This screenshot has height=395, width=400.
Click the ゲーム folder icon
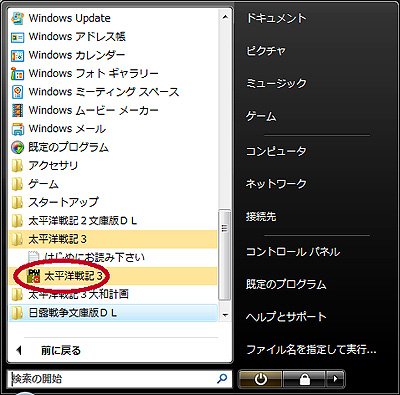tap(17, 184)
